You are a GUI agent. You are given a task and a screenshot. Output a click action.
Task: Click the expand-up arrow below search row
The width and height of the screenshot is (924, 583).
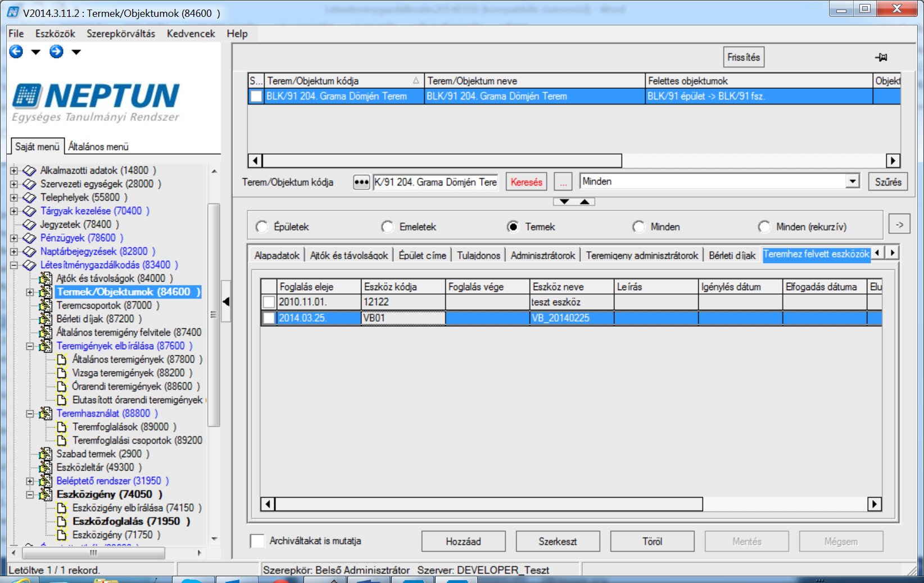[585, 201]
